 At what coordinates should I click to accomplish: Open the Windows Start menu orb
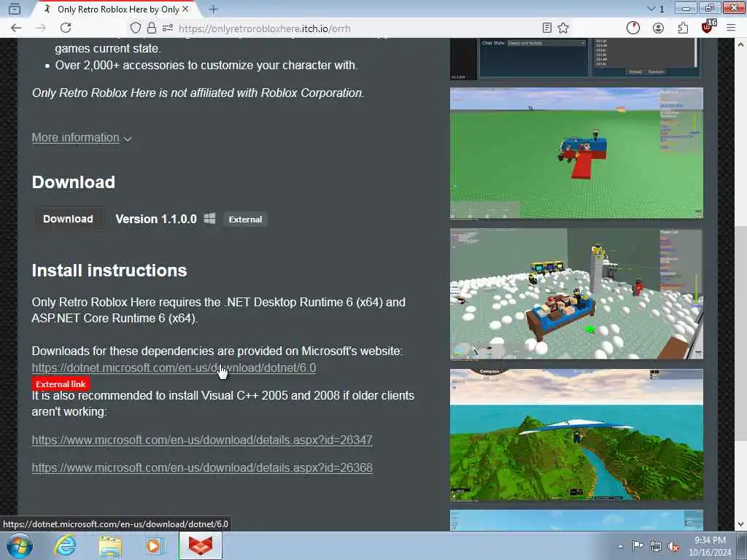[20, 545]
